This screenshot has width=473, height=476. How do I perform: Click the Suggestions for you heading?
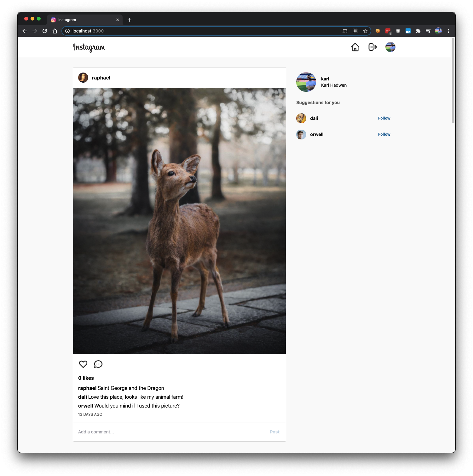318,103
